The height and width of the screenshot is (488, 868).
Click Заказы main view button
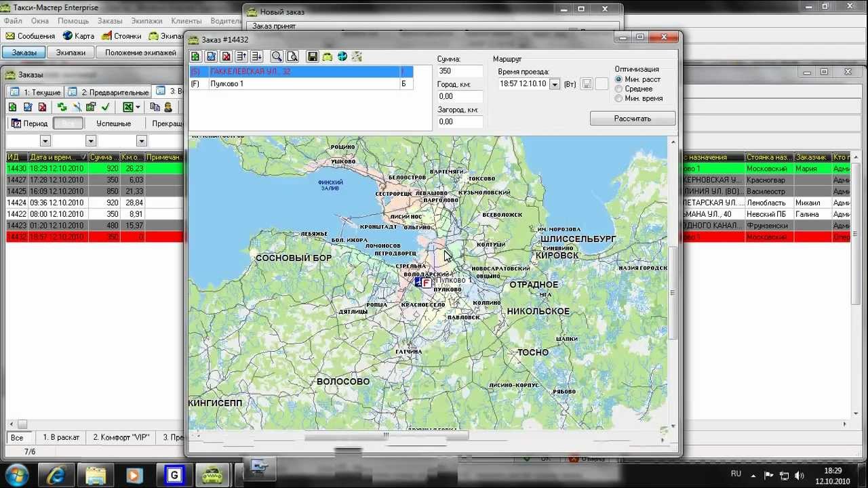pyautogui.click(x=24, y=52)
